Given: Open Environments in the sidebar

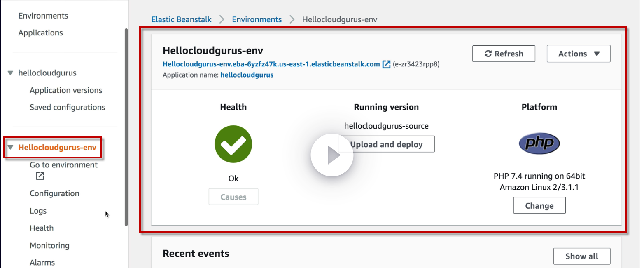Looking at the screenshot, I should point(43,16).
